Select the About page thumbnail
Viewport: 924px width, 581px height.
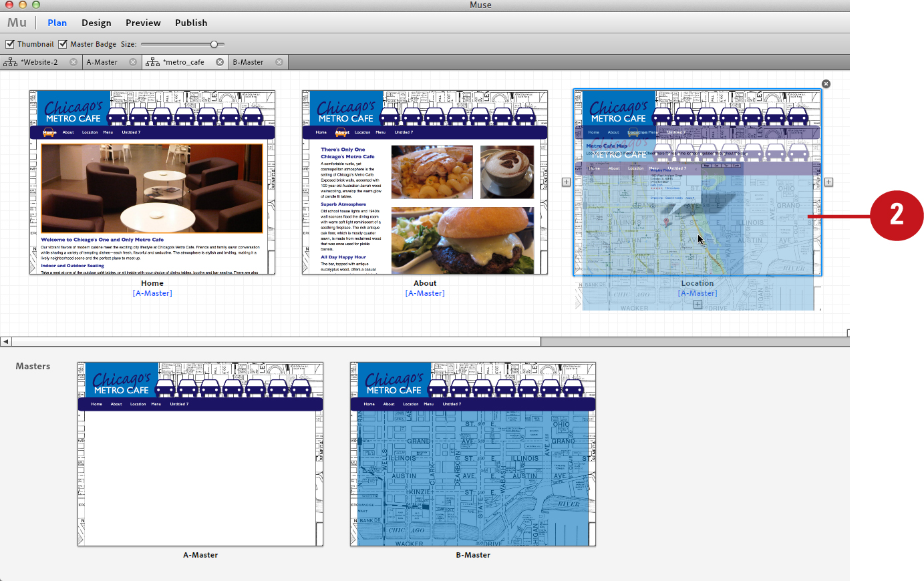(425, 182)
